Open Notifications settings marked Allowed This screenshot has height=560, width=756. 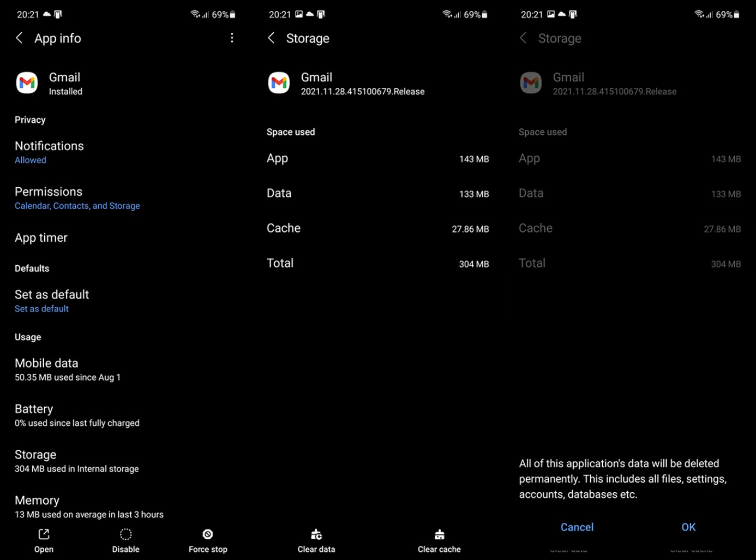(x=49, y=151)
